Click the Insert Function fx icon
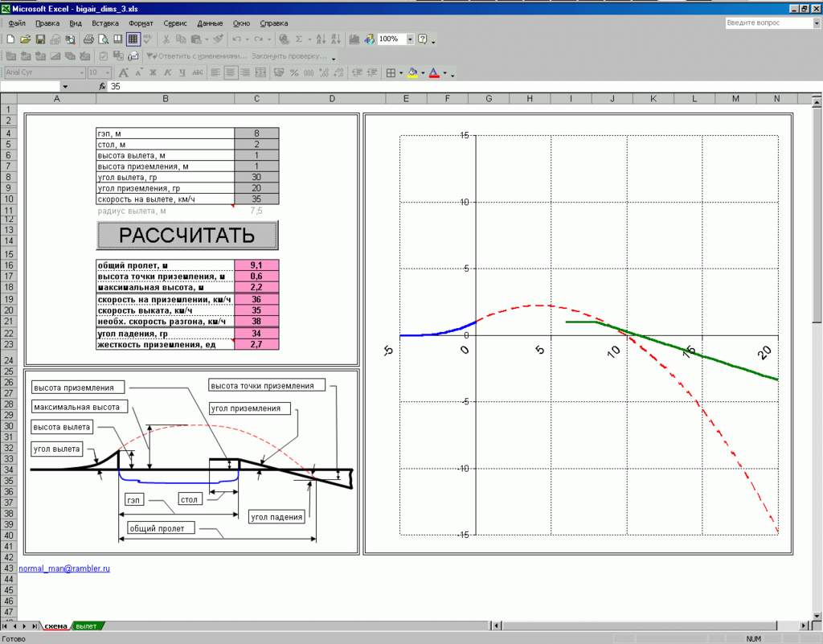Viewport: 823px width, 644px height. (x=102, y=86)
